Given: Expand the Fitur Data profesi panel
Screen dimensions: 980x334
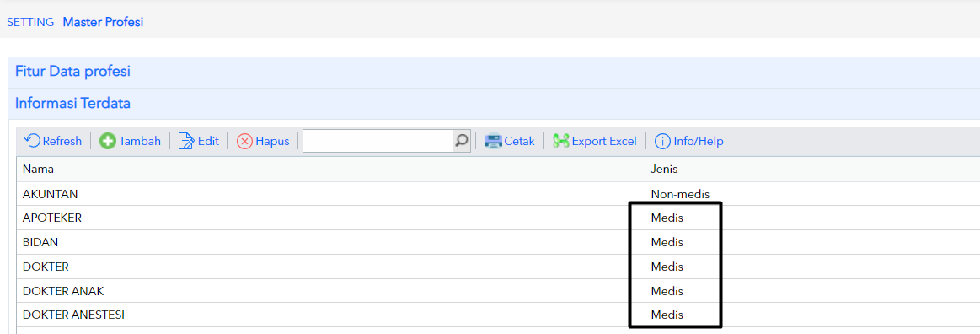Looking at the screenshot, I should click(494, 72).
